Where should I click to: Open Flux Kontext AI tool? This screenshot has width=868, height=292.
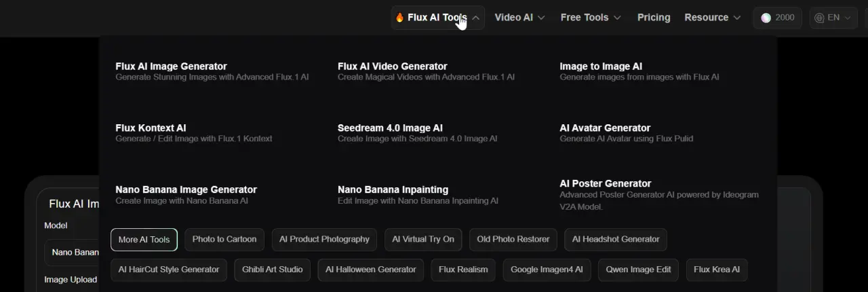click(x=151, y=128)
